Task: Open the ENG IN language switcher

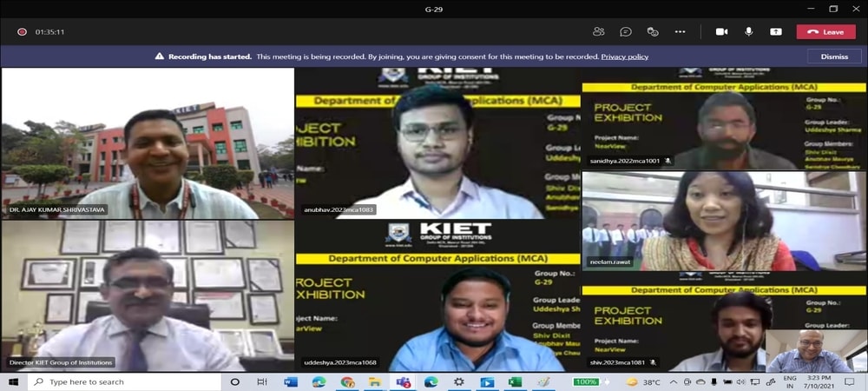Action: click(790, 382)
